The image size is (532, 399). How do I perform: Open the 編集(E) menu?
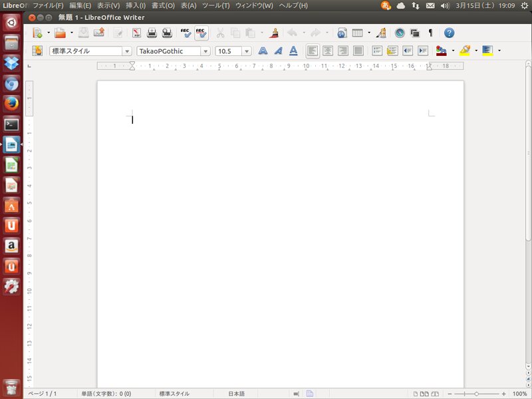tap(80, 5)
